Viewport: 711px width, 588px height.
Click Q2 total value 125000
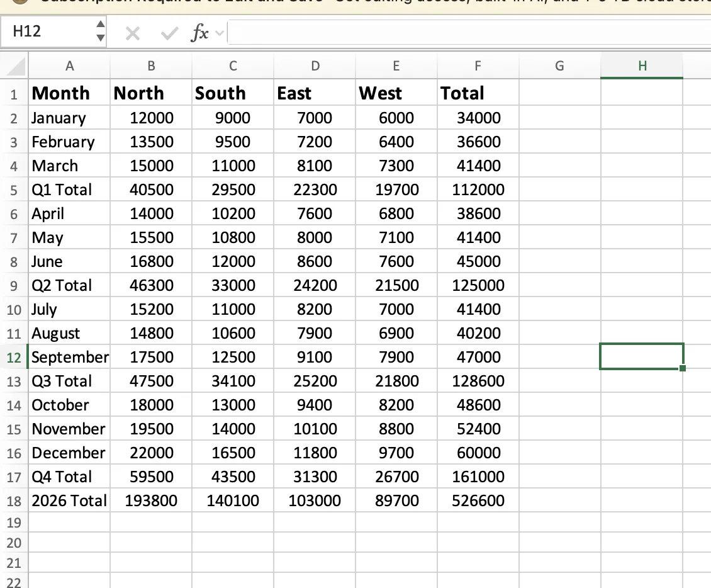pos(478,285)
